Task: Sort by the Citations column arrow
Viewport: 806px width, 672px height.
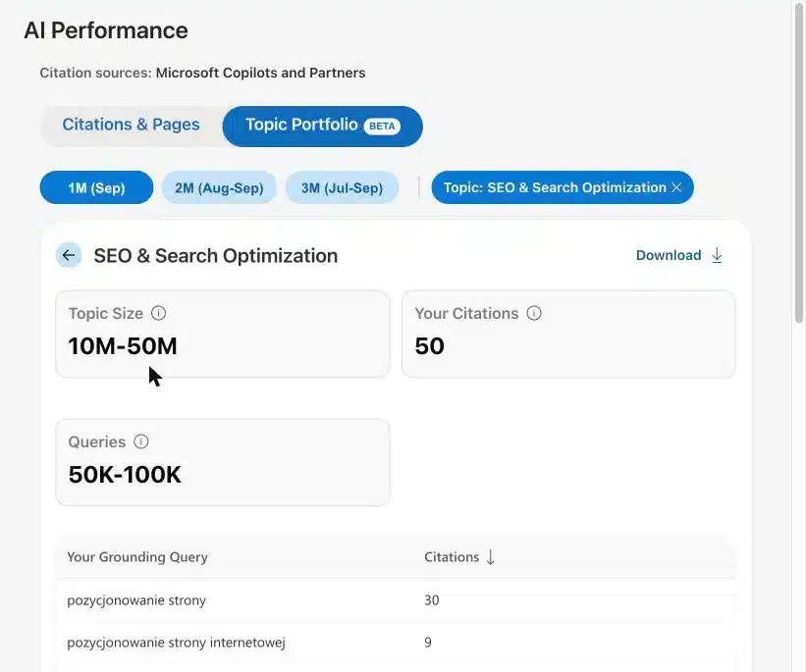Action: pos(491,557)
